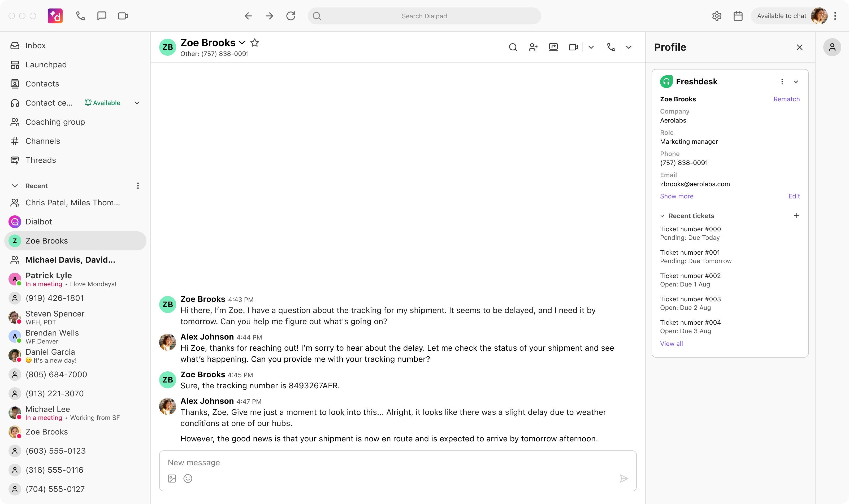Insert an emoji into the message
This screenshot has width=849, height=504.
tap(188, 478)
